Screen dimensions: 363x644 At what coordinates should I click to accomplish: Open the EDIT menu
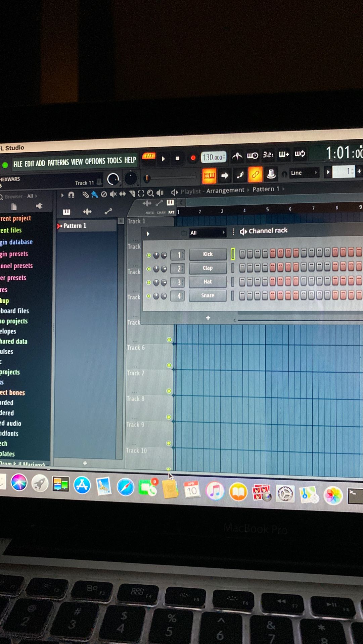(29, 164)
